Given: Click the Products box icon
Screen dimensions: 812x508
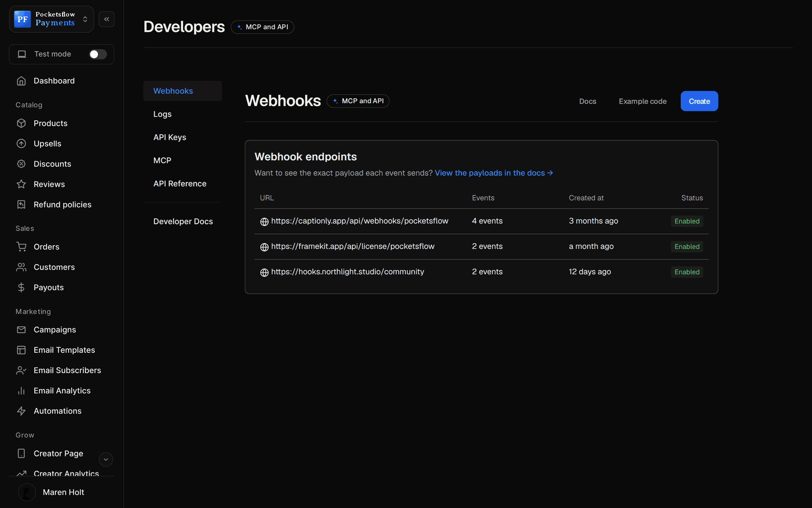Looking at the screenshot, I should point(21,123).
